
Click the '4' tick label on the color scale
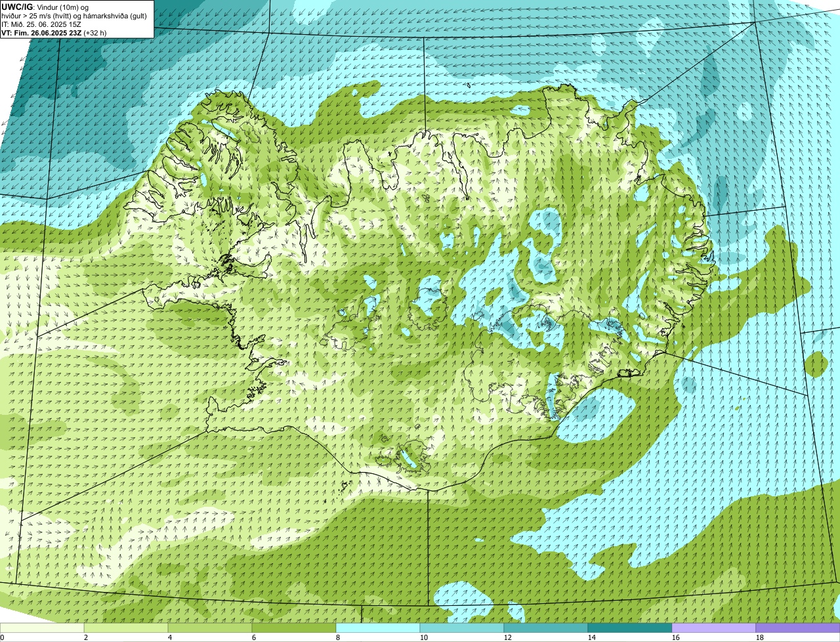coord(170,637)
